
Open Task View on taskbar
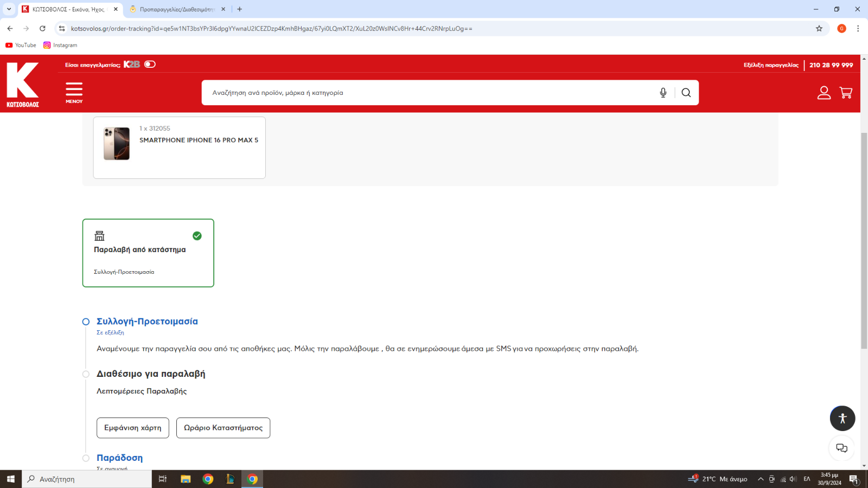point(162,479)
